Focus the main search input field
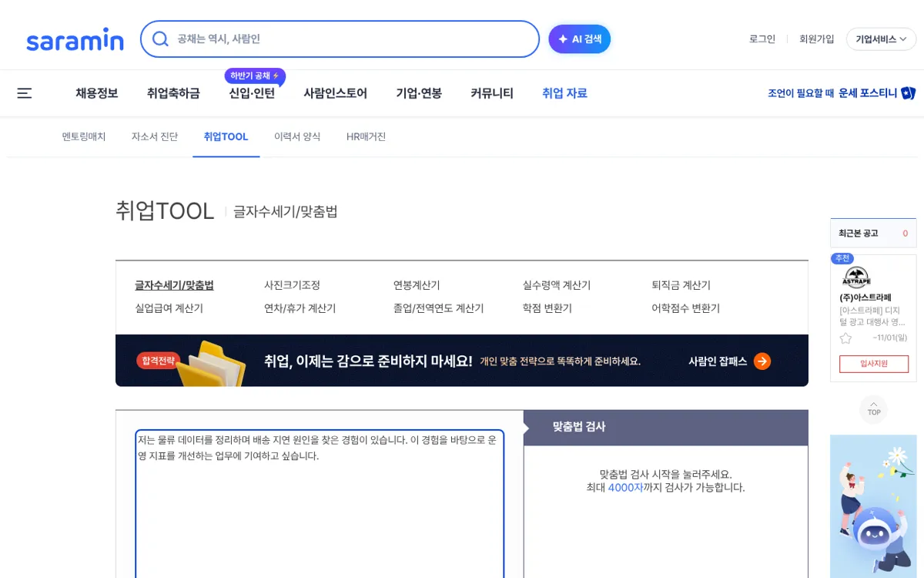The width and height of the screenshot is (924, 578). pos(340,39)
